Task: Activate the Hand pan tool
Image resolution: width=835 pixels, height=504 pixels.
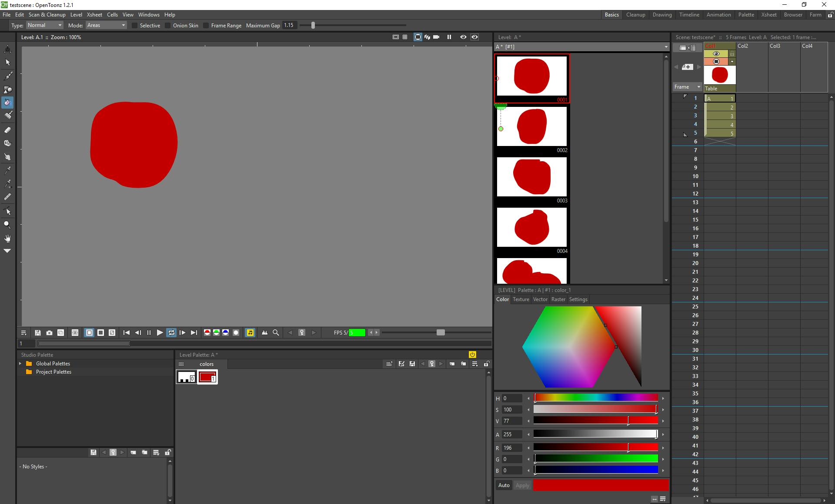Action: (7, 238)
